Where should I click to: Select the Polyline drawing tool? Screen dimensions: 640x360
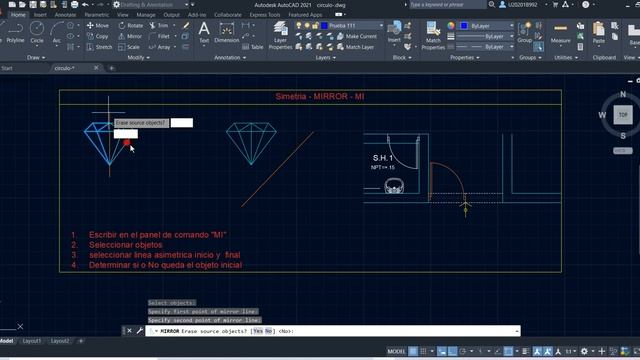[15, 33]
